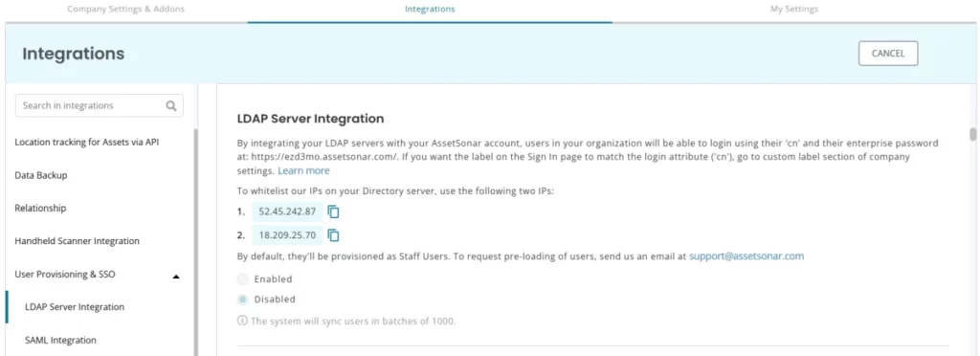Click the support@assetsonar.com email link

point(746,256)
